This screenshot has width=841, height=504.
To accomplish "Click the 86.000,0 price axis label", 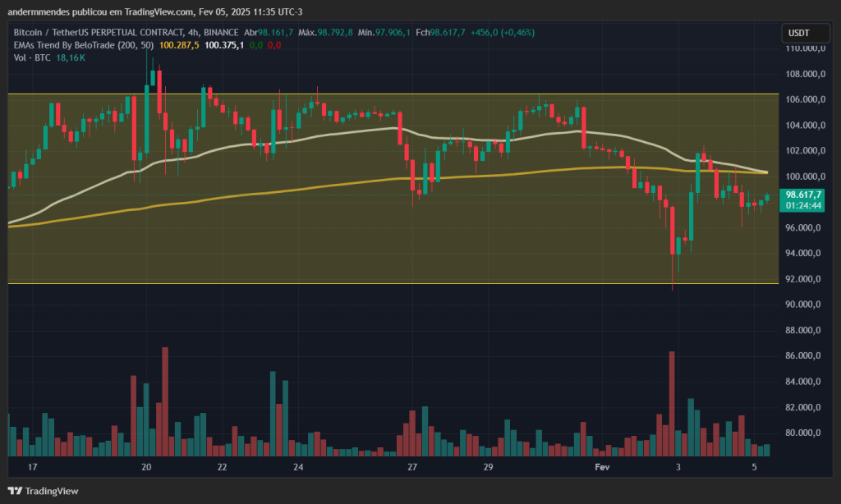I will click(803, 355).
